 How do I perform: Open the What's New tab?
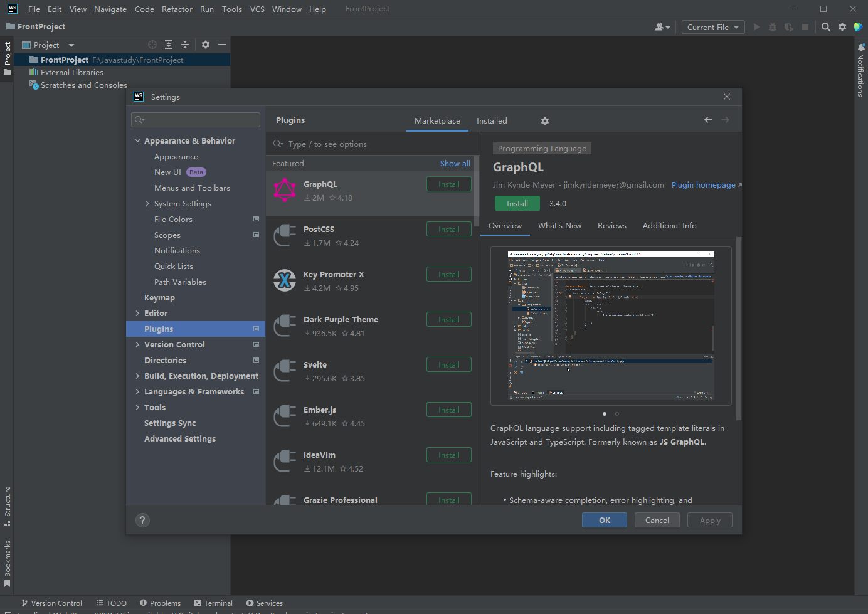point(559,226)
